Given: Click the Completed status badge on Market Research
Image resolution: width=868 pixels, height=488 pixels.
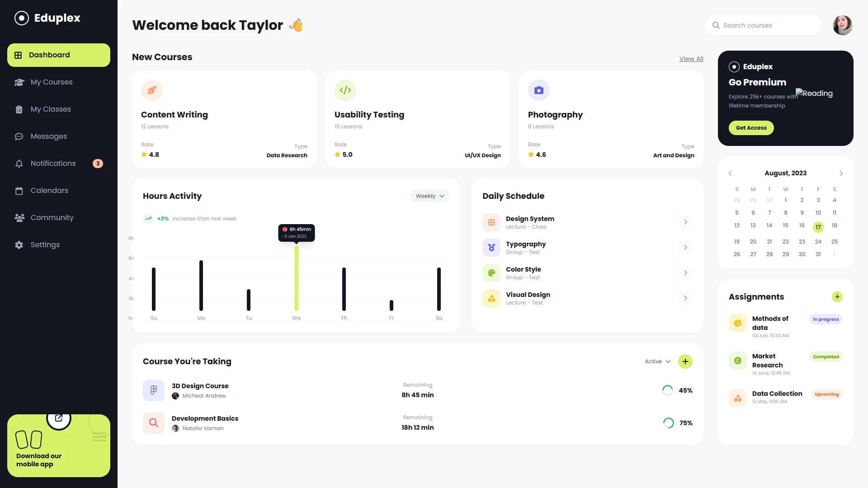Looking at the screenshot, I should coord(826,357).
